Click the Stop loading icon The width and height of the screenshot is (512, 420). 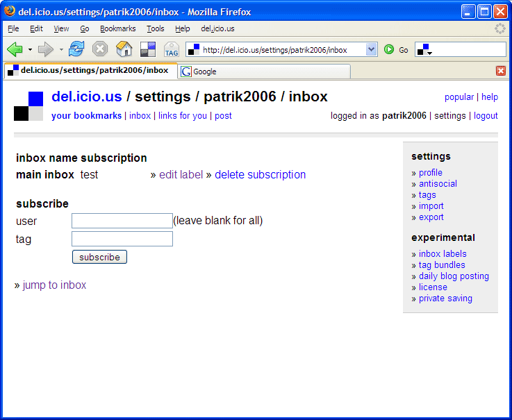pos(100,49)
